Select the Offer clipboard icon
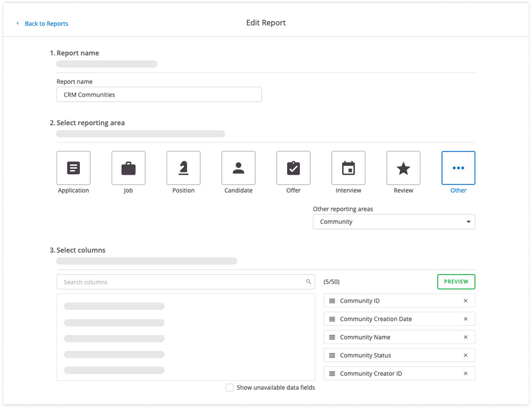The width and height of the screenshot is (532, 408). click(293, 168)
